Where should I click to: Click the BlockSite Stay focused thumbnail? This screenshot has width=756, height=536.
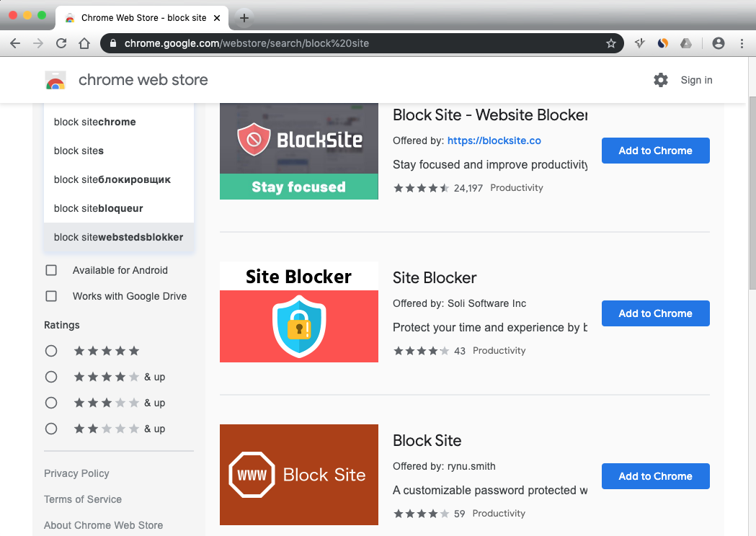(x=299, y=151)
